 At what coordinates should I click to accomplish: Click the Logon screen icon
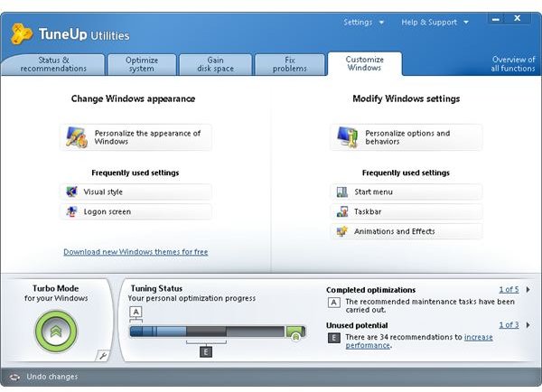point(71,211)
